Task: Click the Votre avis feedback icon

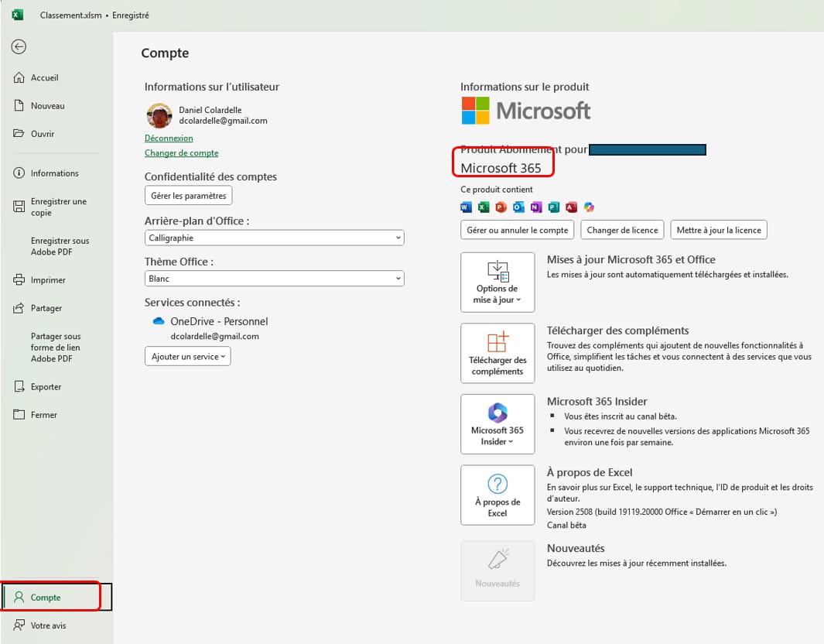Action: [x=19, y=625]
